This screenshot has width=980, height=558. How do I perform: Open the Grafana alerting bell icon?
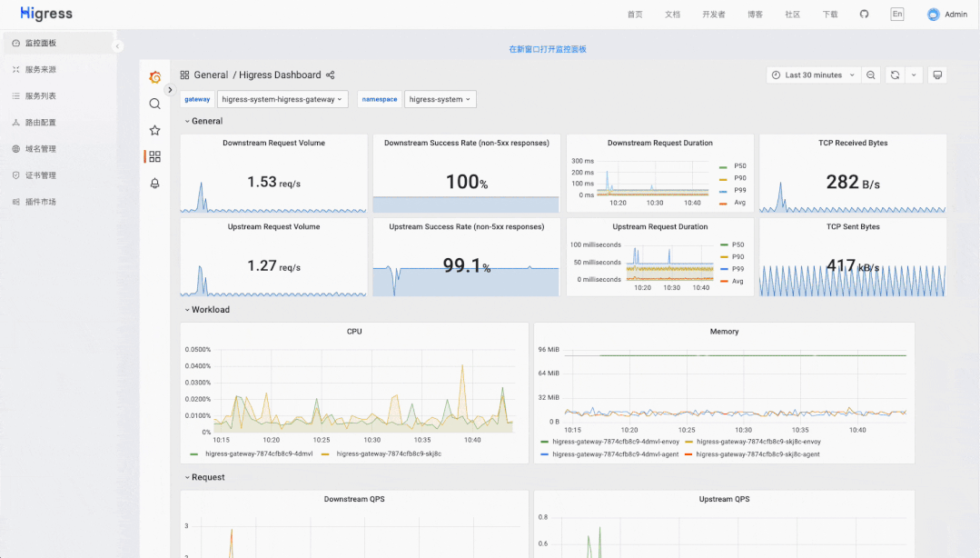tap(155, 184)
